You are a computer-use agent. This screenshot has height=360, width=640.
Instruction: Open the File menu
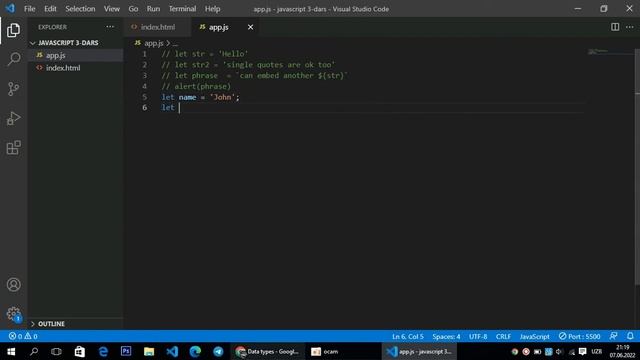[x=29, y=9]
